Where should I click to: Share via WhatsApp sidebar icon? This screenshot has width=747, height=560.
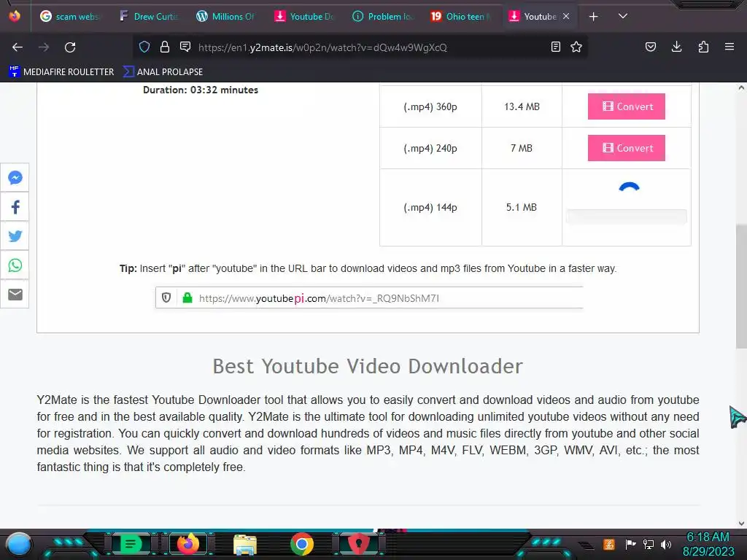point(15,265)
